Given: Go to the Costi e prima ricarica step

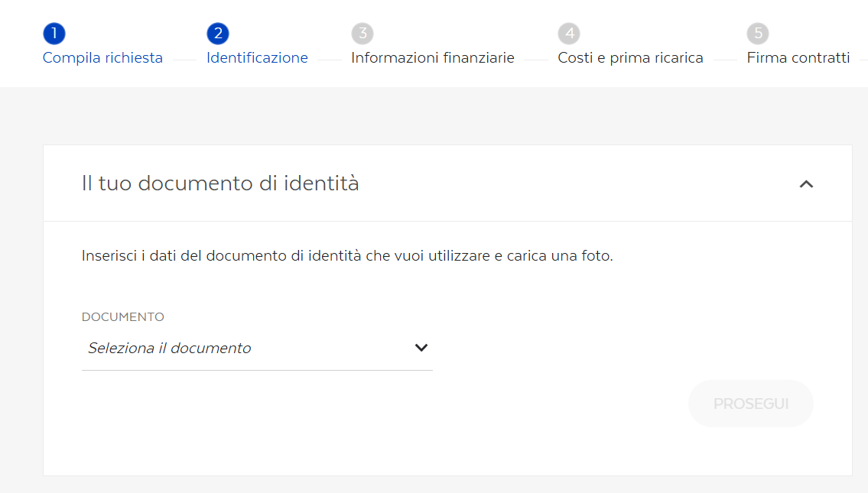Looking at the screenshot, I should pos(630,57).
